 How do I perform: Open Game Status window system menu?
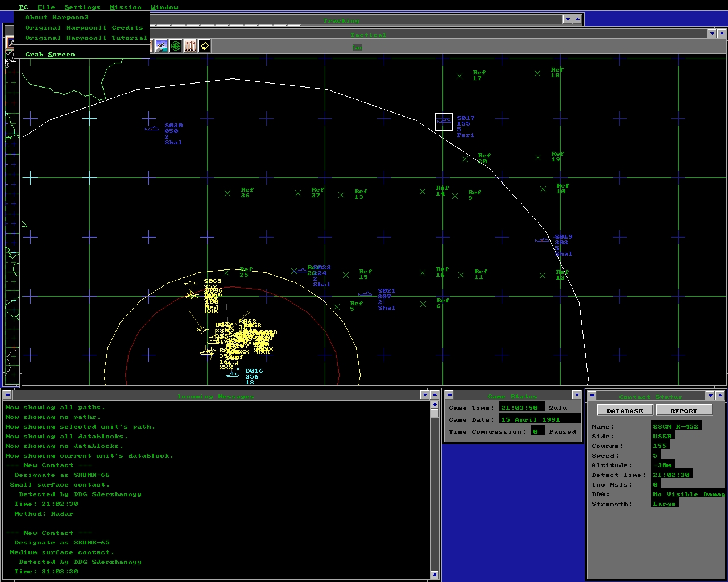(x=449, y=394)
